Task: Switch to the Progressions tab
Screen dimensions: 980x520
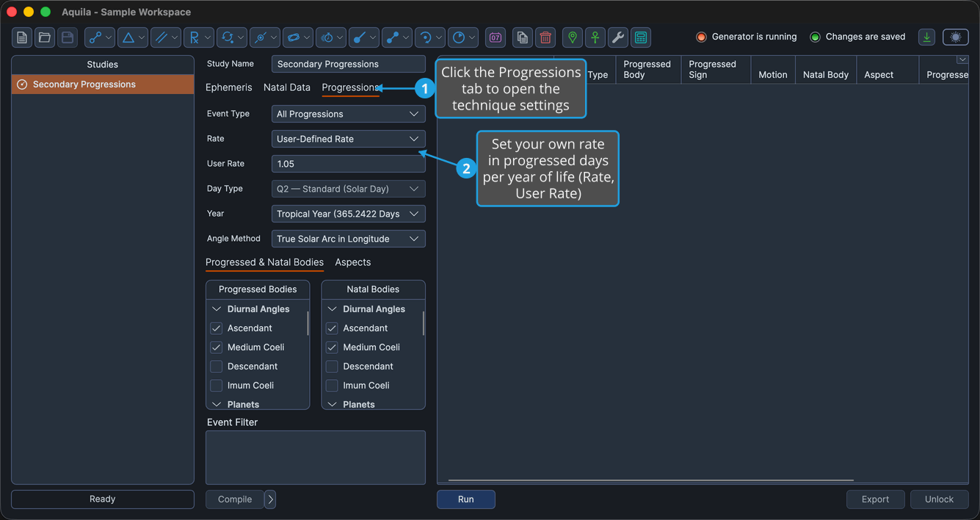Action: click(x=351, y=87)
